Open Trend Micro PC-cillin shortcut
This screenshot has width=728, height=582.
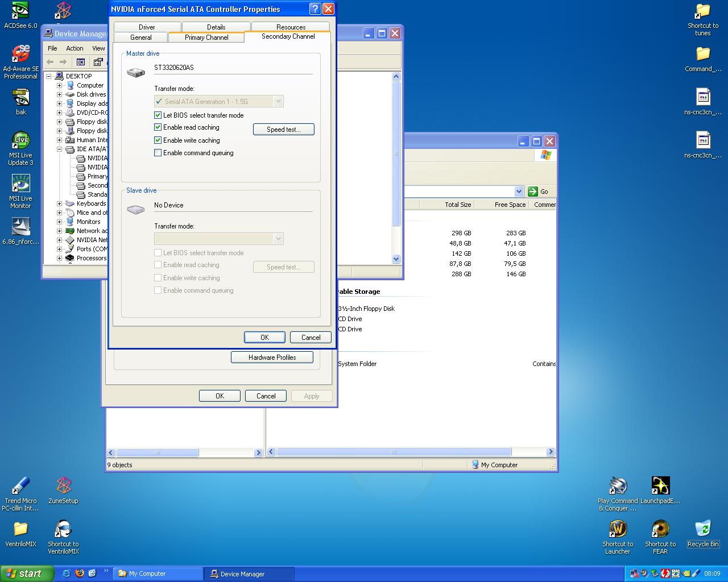pos(20,494)
